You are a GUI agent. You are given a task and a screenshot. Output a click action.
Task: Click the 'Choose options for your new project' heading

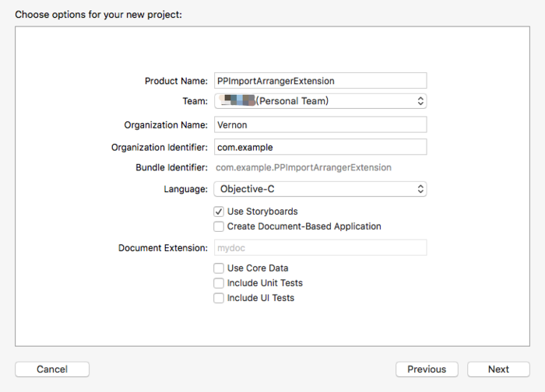tap(98, 15)
